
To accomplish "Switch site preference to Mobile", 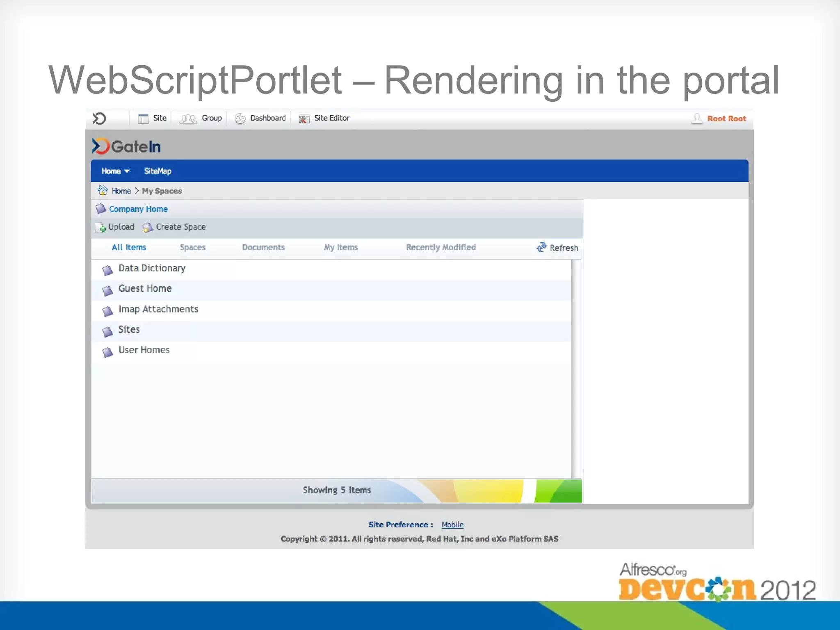I will (452, 525).
